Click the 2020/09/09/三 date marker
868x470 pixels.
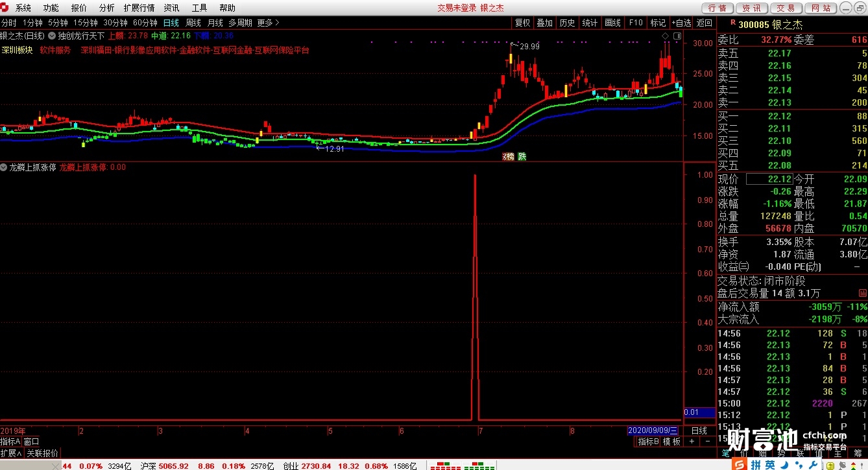pyautogui.click(x=653, y=430)
